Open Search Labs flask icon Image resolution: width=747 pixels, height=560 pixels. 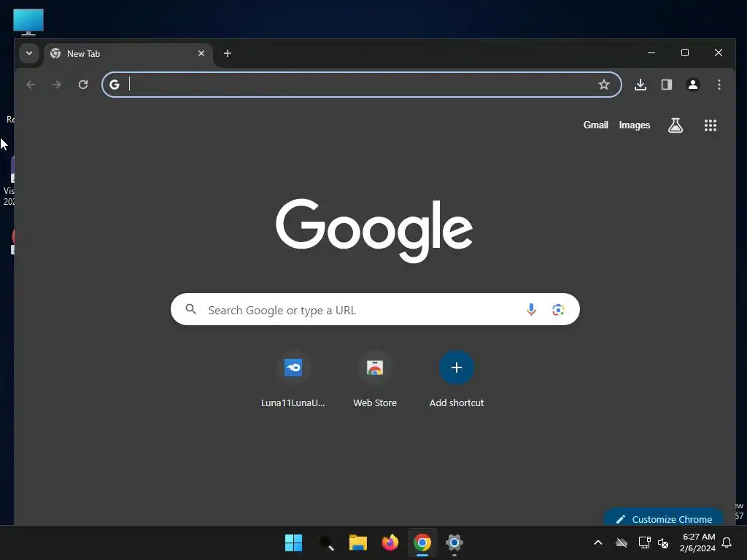[x=675, y=125]
